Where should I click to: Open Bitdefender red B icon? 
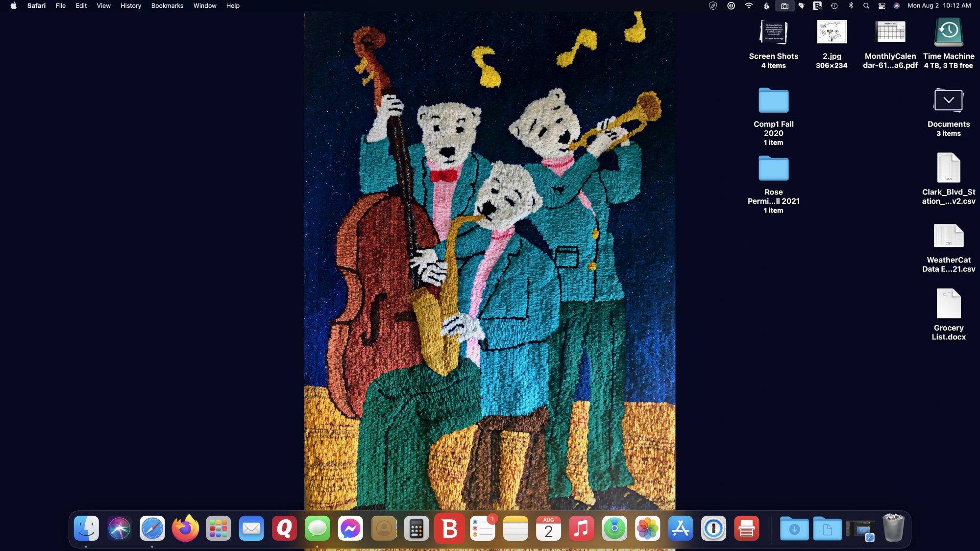point(449,528)
